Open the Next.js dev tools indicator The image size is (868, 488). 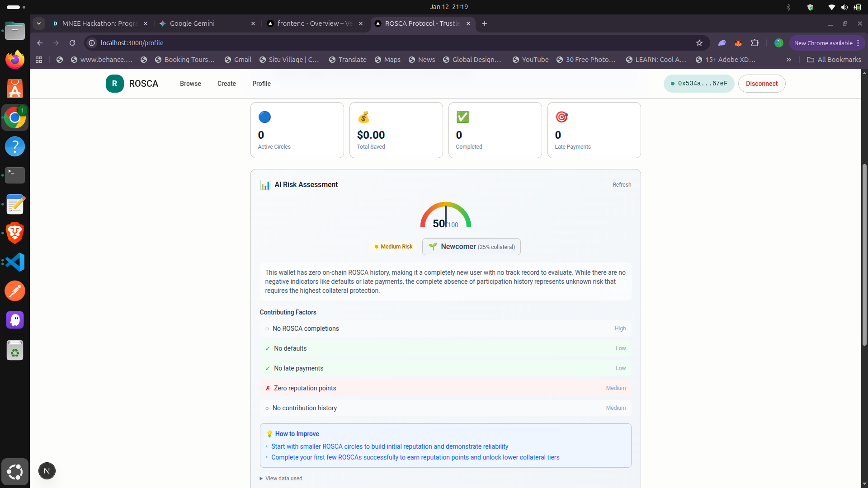coord(47,471)
